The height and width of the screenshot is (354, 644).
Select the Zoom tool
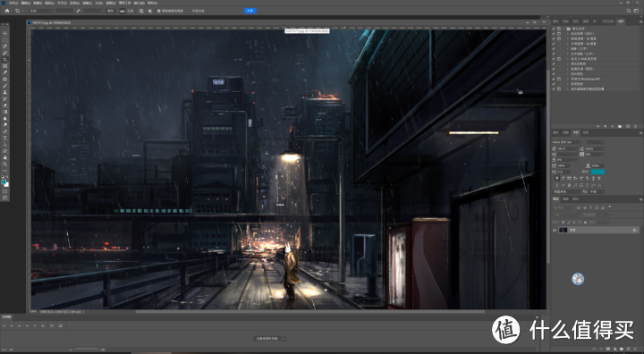pyautogui.click(x=5, y=164)
